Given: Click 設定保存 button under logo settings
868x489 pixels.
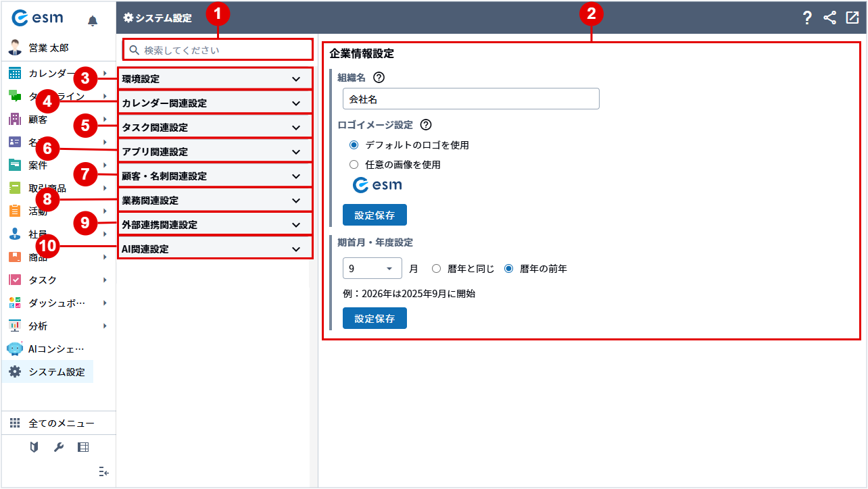Looking at the screenshot, I should coord(375,215).
